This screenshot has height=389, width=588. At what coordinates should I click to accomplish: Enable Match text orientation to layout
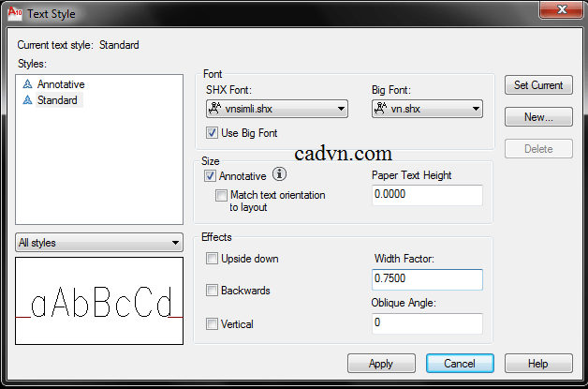pyautogui.click(x=221, y=195)
